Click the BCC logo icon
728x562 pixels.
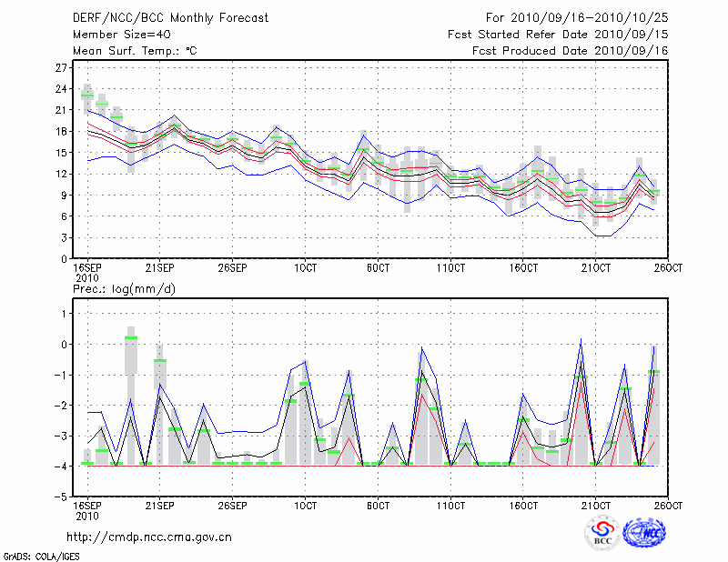click(x=602, y=532)
